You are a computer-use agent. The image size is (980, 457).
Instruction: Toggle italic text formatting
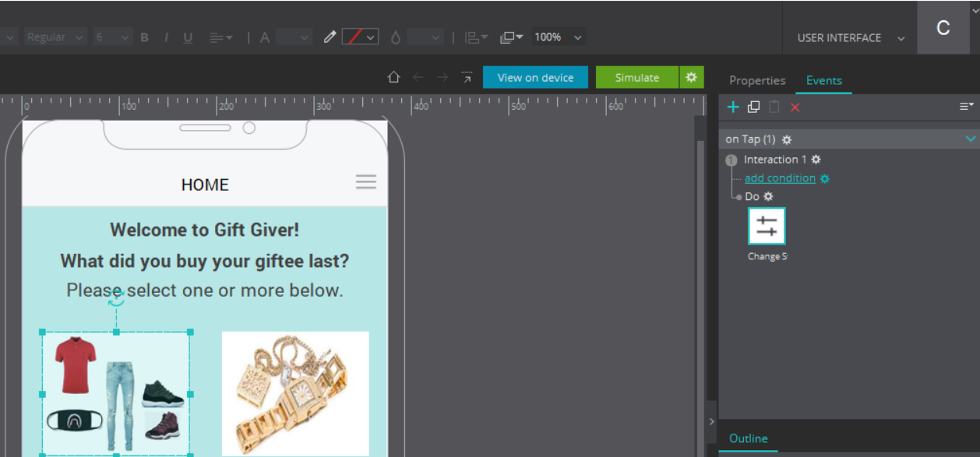tap(166, 37)
